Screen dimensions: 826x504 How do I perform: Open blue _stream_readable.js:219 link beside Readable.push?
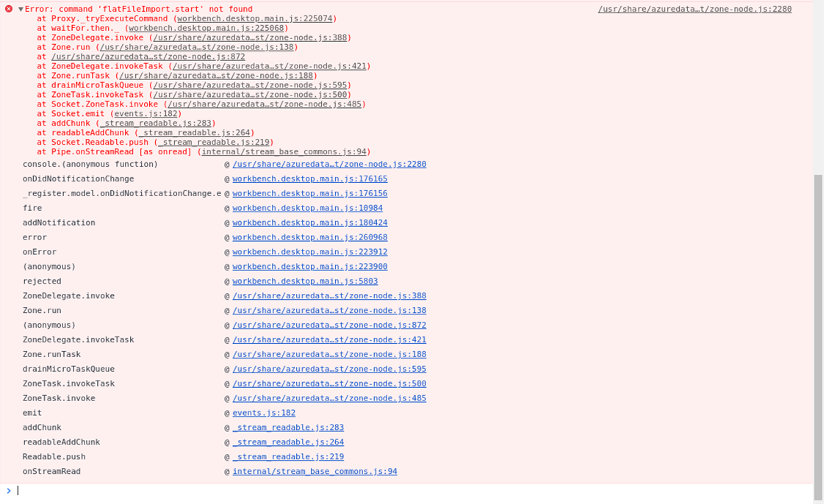click(288, 456)
